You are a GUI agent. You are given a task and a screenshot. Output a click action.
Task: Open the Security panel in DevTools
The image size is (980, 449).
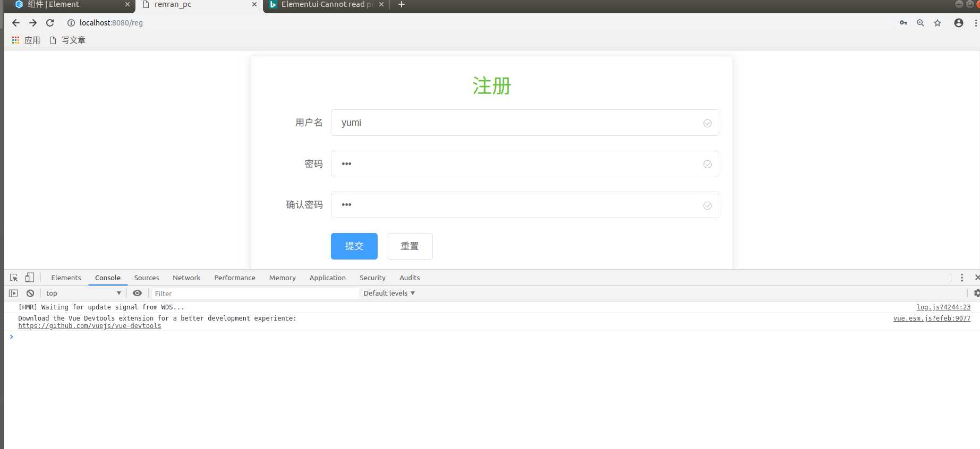click(372, 278)
